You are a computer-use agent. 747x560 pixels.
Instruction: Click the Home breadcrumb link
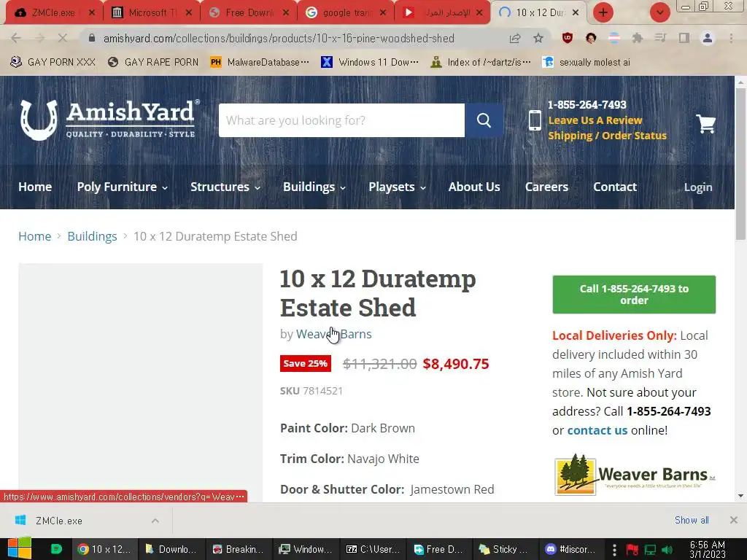34,236
